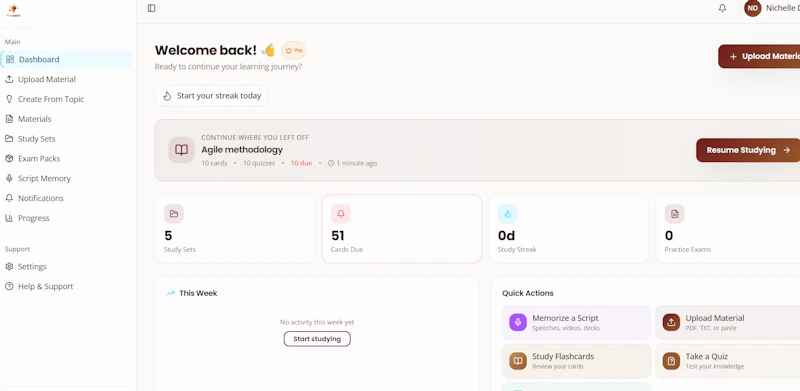Open the notifications bell in top bar

click(x=722, y=8)
